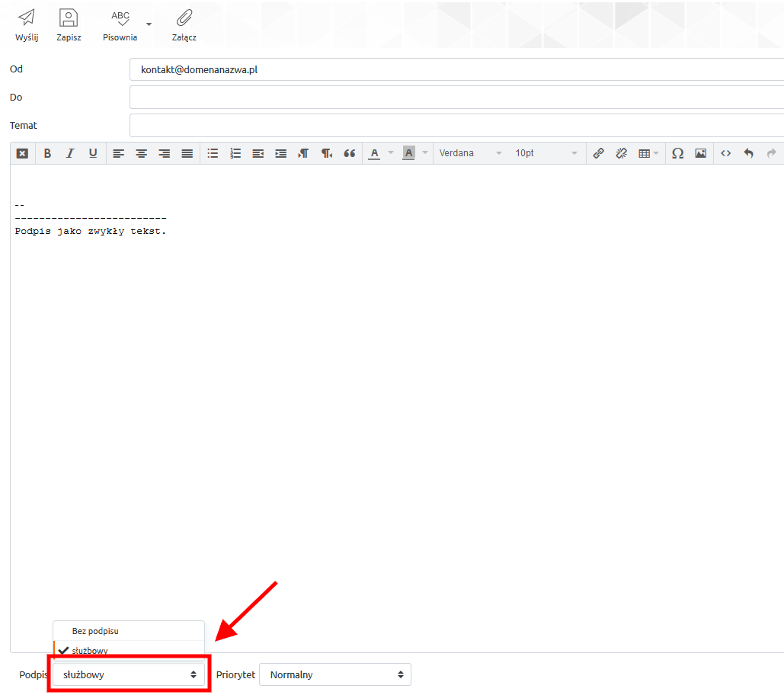Set left-to-right text direction
This screenshot has height=695, width=784.
point(303,153)
